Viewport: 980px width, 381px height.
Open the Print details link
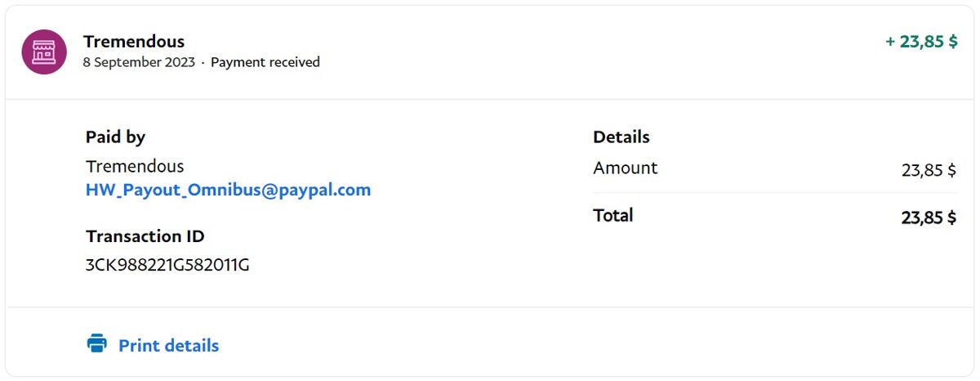(x=168, y=346)
